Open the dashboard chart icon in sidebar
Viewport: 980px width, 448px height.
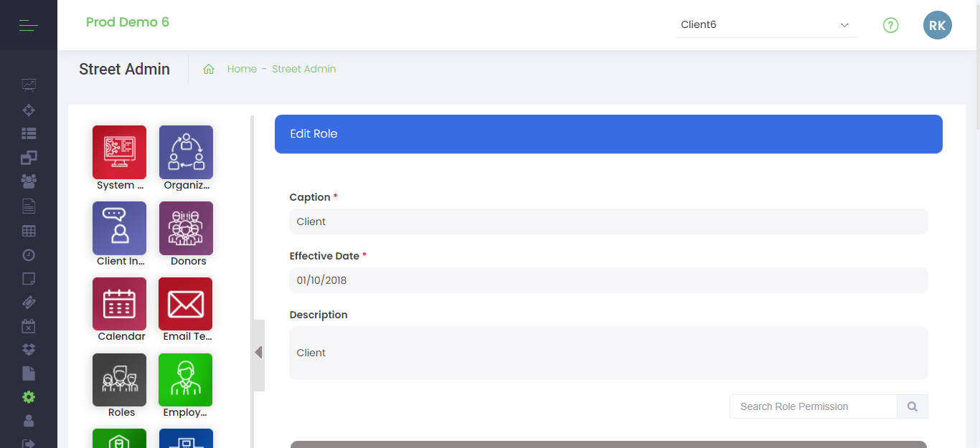click(x=29, y=85)
